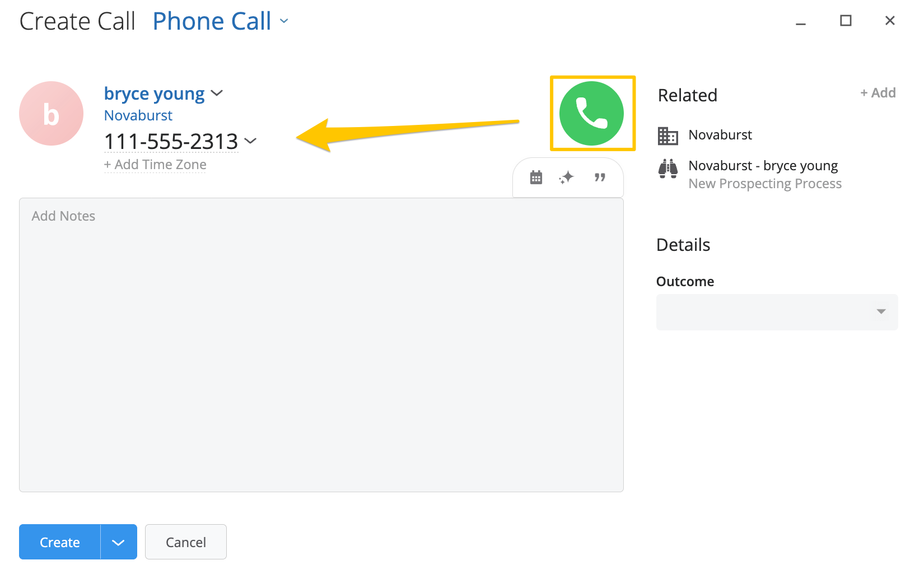
Task: Click into the Add Notes text area
Action: pyautogui.click(x=321, y=345)
